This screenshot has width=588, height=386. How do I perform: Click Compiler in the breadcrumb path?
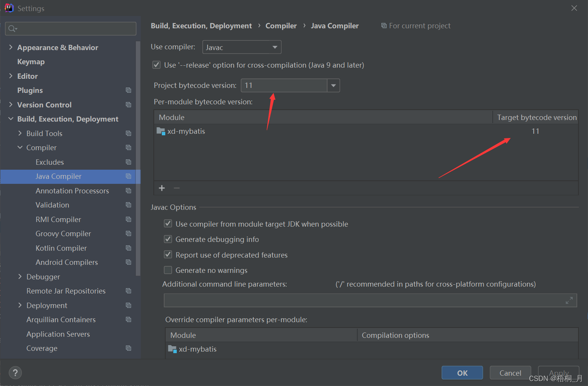coord(281,26)
